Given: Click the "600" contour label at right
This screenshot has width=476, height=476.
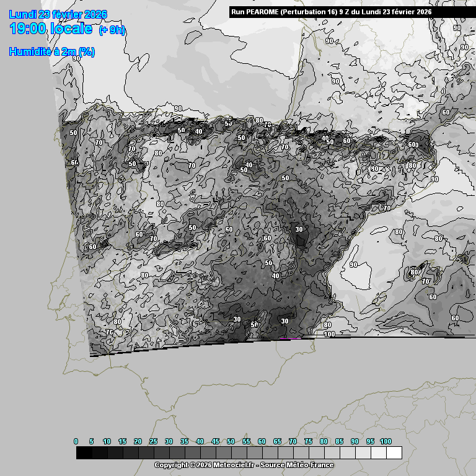Looking at the screenshot, I should click(x=413, y=144).
